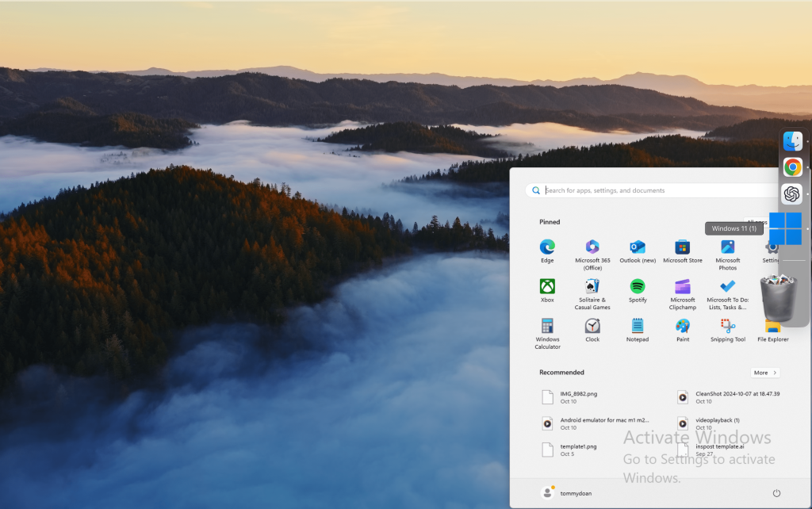This screenshot has width=812, height=509.
Task: Launch Microsoft 365 (Office) app
Action: coord(592,247)
